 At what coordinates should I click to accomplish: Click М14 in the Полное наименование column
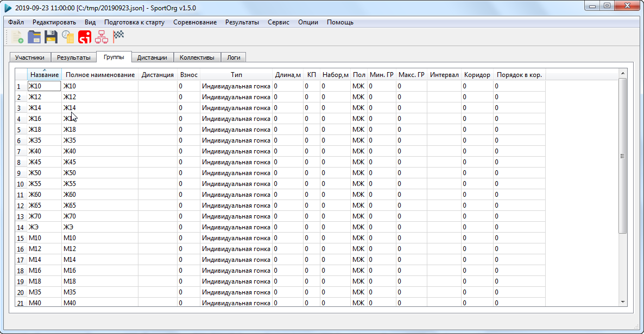coord(100,260)
